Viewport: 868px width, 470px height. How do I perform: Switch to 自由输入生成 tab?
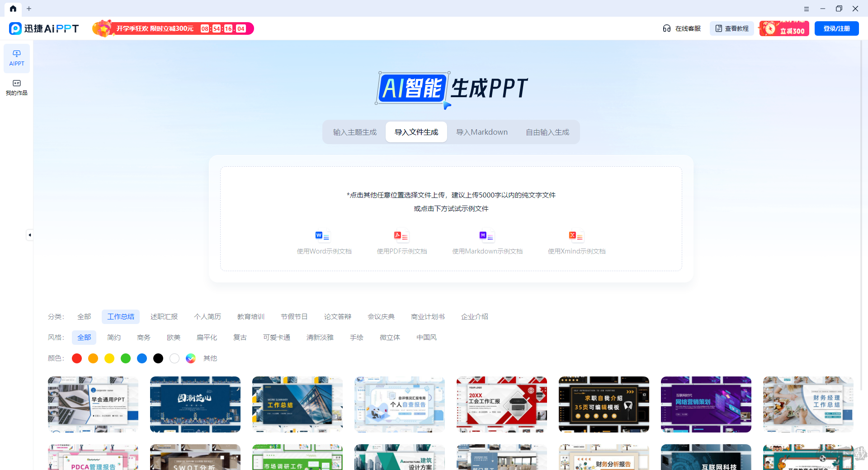pyautogui.click(x=547, y=132)
